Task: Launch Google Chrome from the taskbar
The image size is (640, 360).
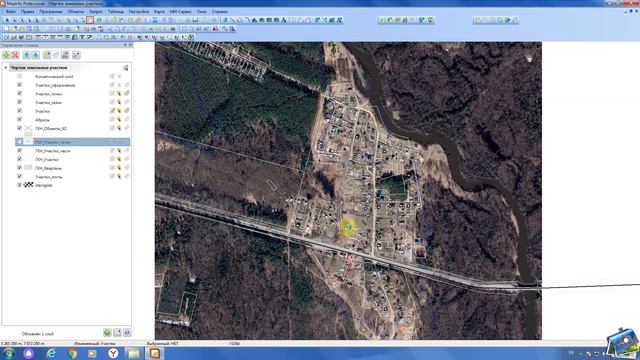Action: pos(72,353)
